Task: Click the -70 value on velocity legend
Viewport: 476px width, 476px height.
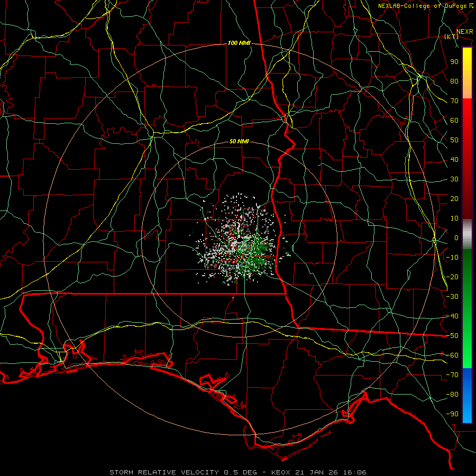Action: point(452,375)
